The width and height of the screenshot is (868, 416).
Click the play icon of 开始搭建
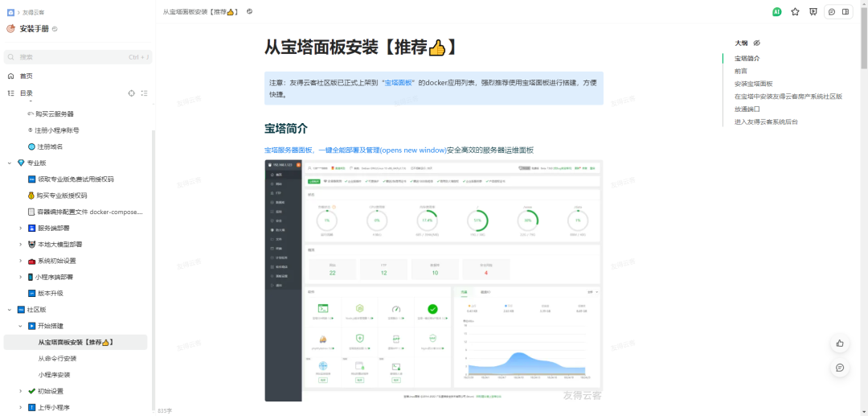pos(31,326)
